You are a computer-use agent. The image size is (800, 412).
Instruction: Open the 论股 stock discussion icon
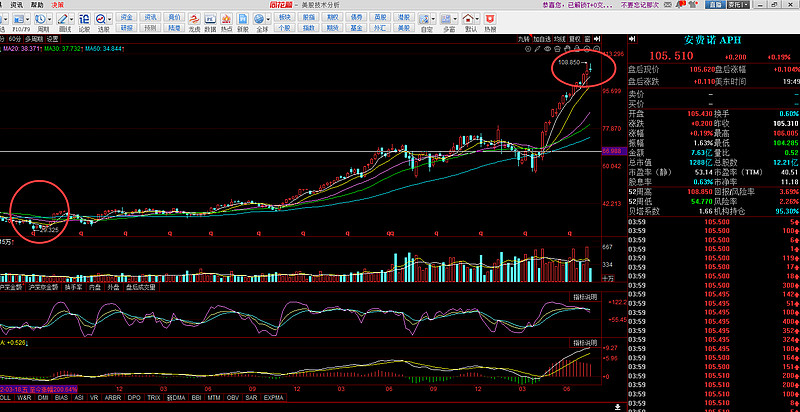coord(84,19)
